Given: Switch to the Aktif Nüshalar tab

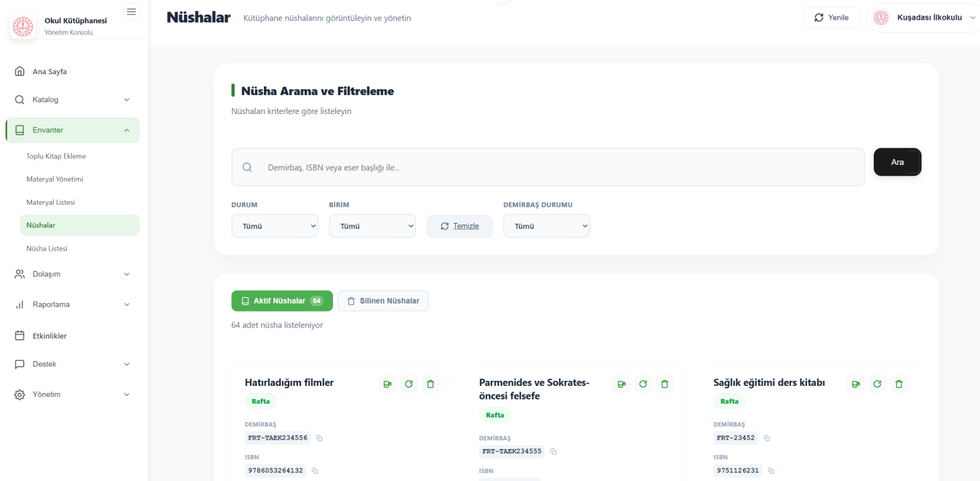Looking at the screenshot, I should 282,301.
